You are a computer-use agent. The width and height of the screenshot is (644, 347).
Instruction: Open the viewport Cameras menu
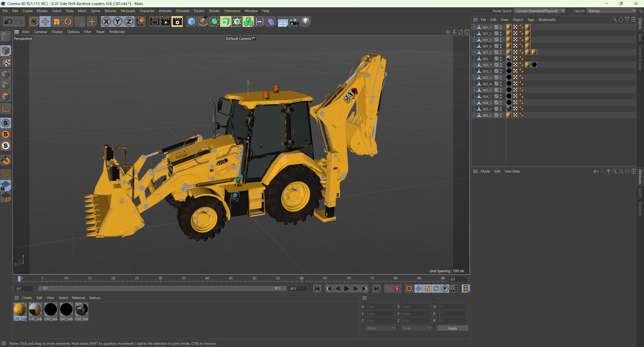40,32
